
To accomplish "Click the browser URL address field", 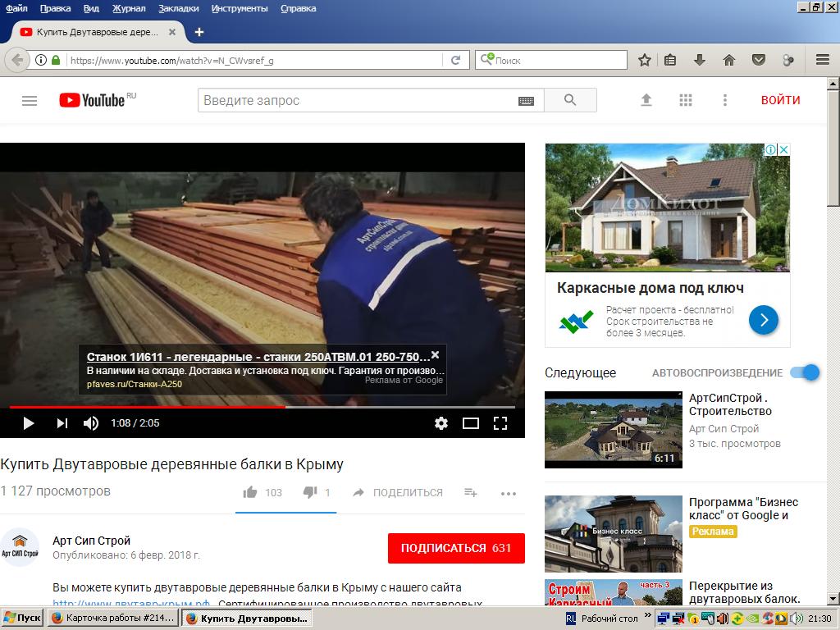I will point(256,60).
